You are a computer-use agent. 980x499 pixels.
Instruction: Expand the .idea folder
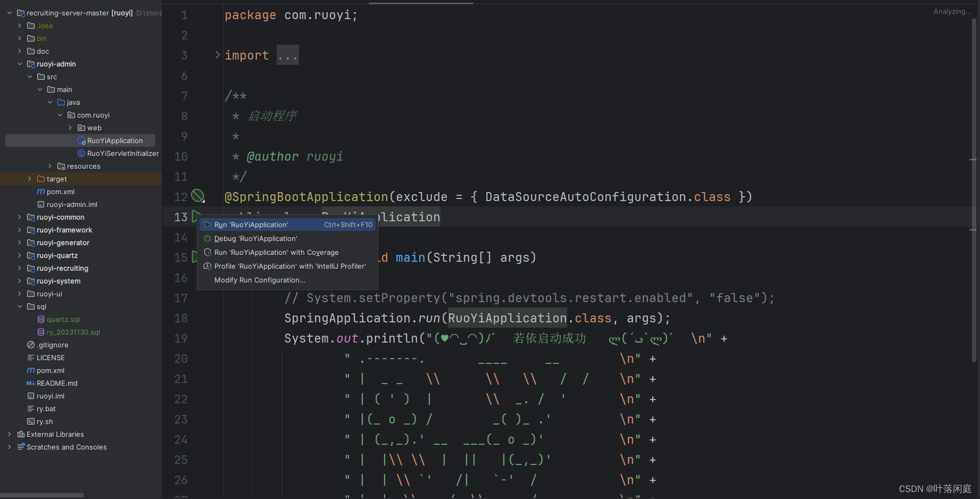(20, 26)
